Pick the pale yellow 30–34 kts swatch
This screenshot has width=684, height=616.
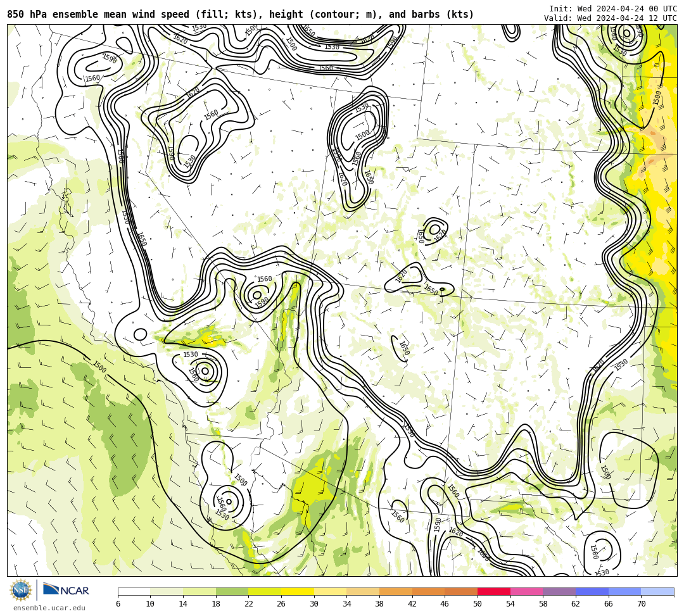[x=330, y=591]
